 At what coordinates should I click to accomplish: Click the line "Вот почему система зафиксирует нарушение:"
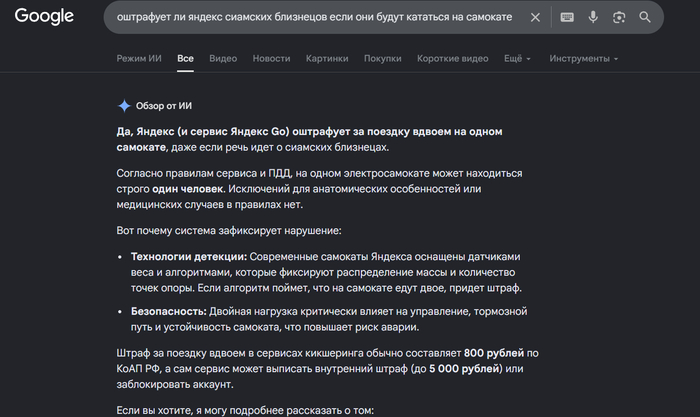(229, 231)
